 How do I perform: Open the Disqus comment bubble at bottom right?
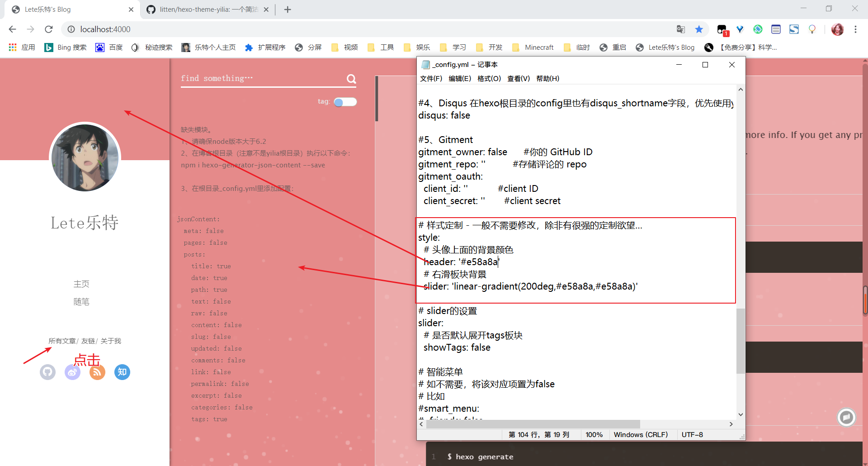click(846, 417)
